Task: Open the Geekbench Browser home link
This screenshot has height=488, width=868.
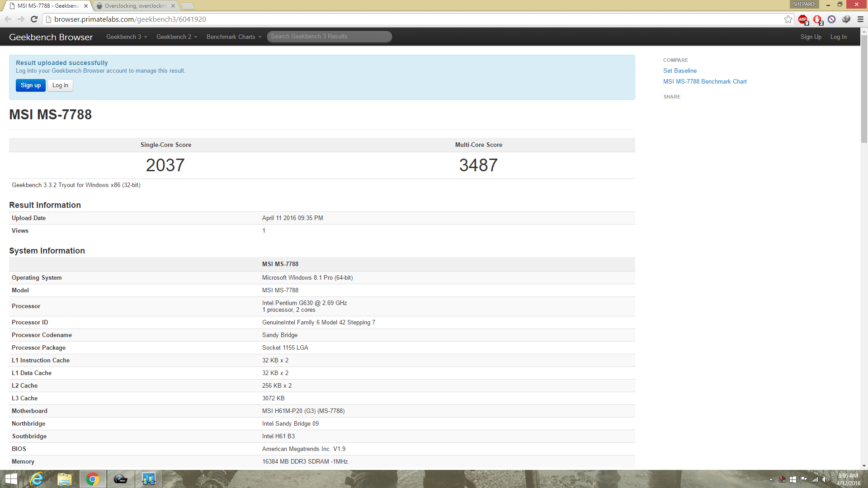Action: pos(51,37)
